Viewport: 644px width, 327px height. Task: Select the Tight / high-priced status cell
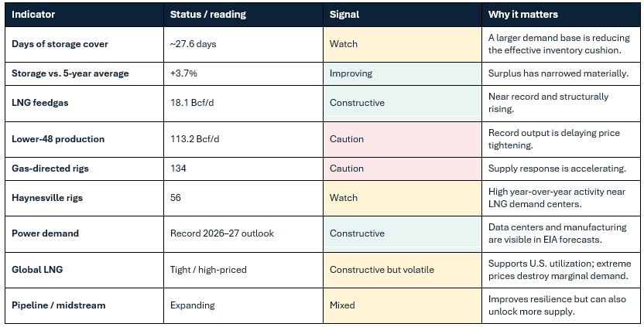[x=243, y=270]
